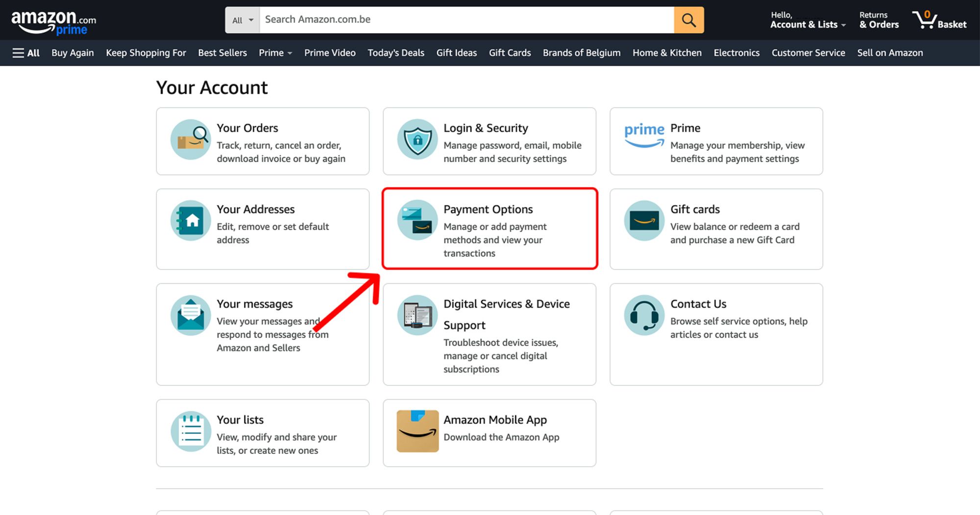The image size is (980, 515).
Task: Open Gift cards card title
Action: [695, 209]
